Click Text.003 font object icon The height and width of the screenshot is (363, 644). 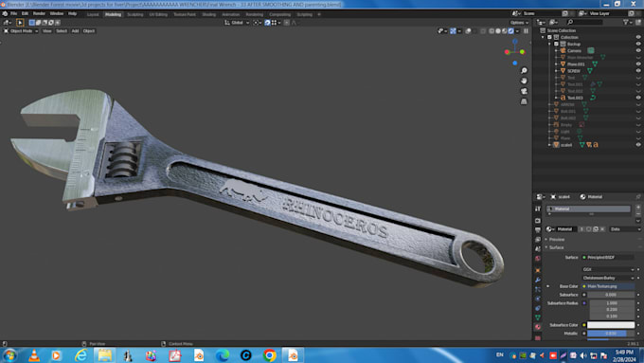click(x=563, y=98)
